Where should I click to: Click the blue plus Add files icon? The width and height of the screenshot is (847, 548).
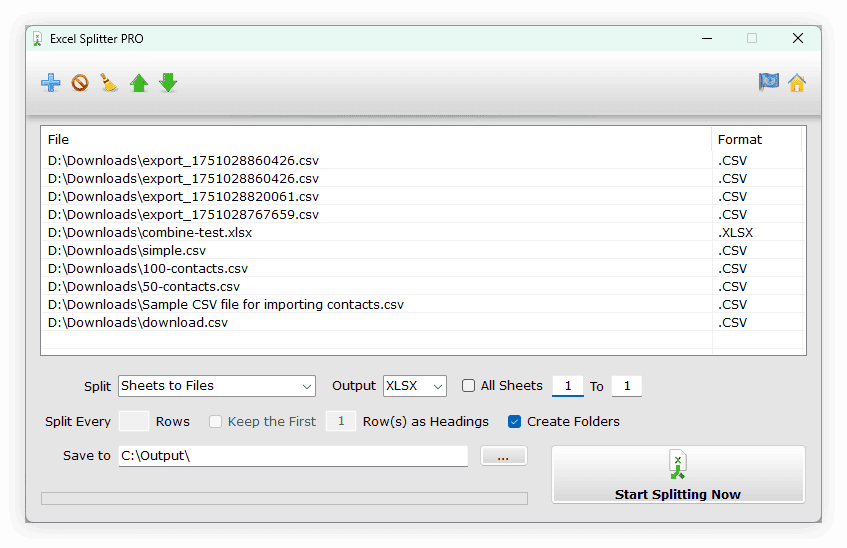(51, 83)
